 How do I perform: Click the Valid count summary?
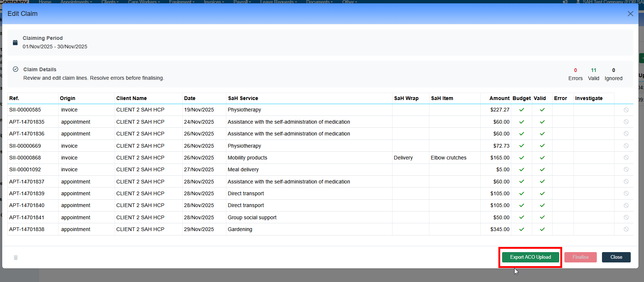coord(593,74)
